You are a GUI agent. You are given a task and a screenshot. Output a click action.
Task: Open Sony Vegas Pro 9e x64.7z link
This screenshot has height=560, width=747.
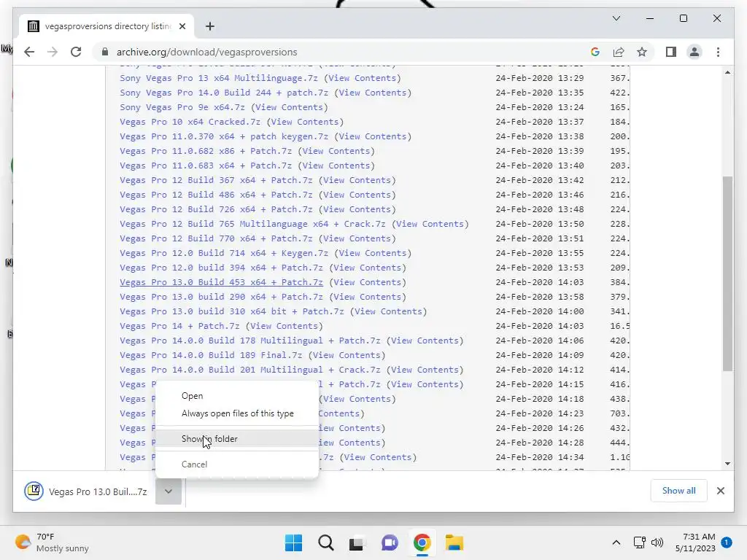(x=182, y=107)
